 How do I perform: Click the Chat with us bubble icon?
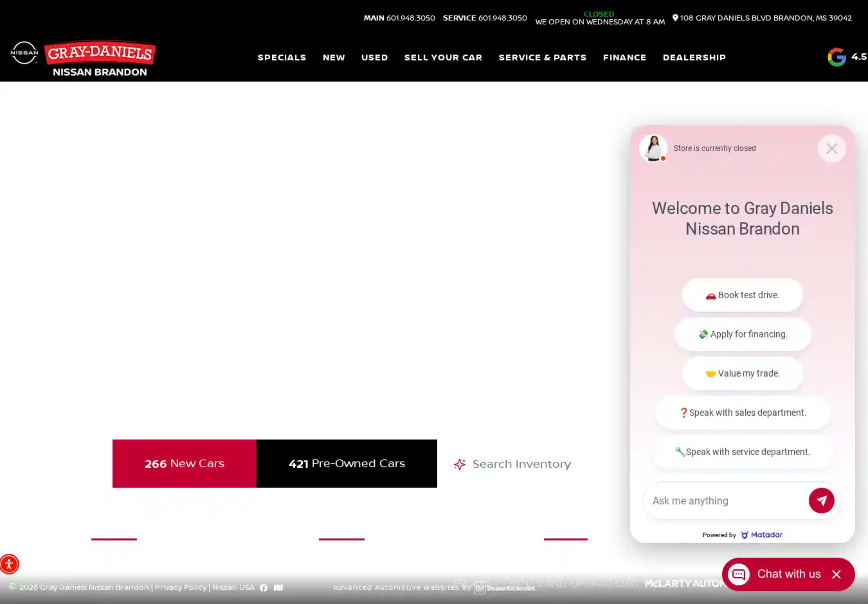(739, 574)
